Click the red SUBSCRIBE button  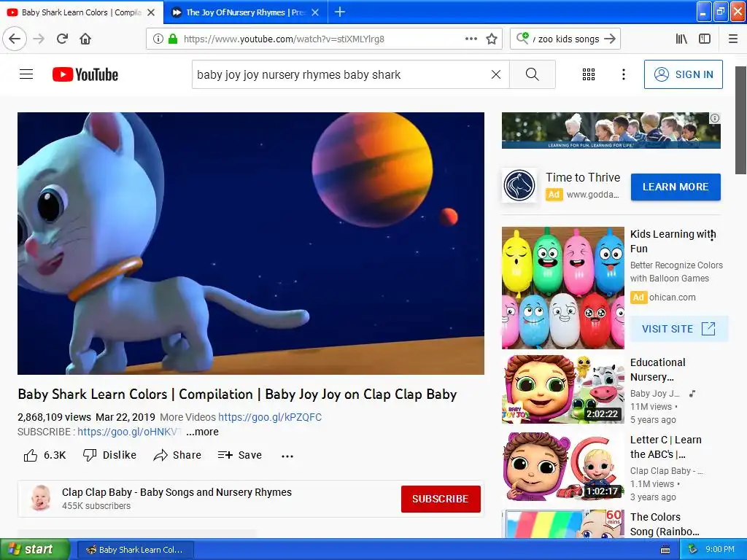coord(441,499)
